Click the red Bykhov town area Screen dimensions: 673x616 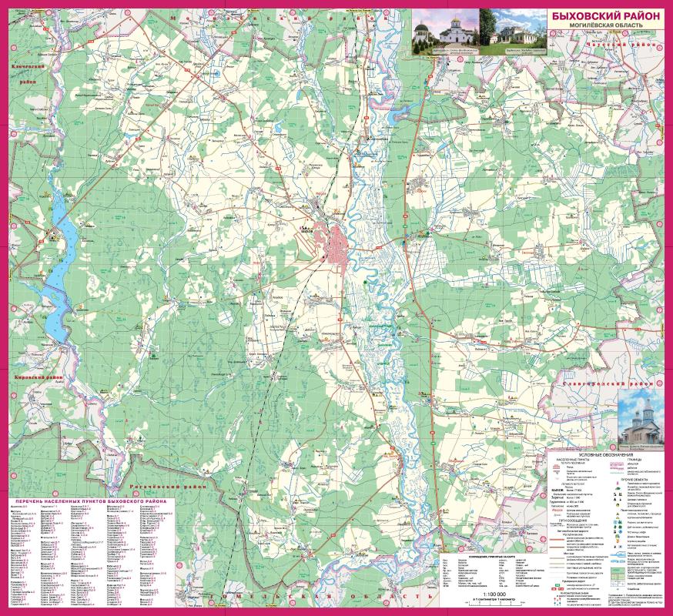[337, 246]
